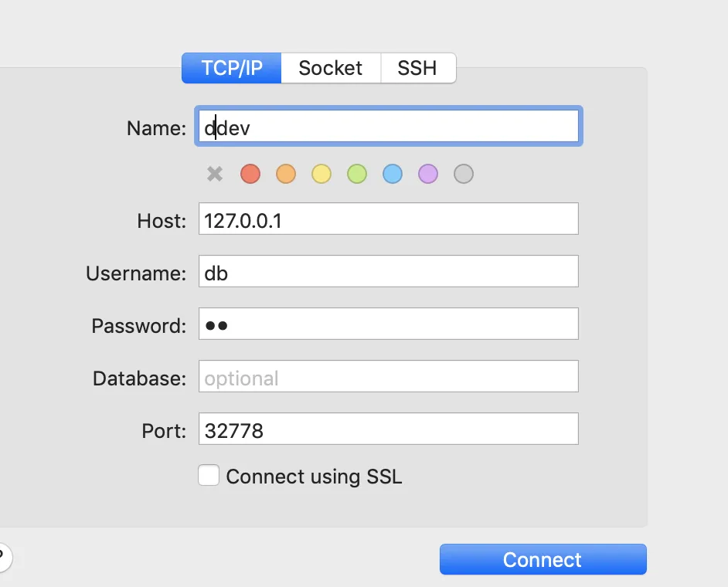Image resolution: width=728 pixels, height=587 pixels.
Task: Clear the favorite color with the X icon
Action: pos(215,174)
